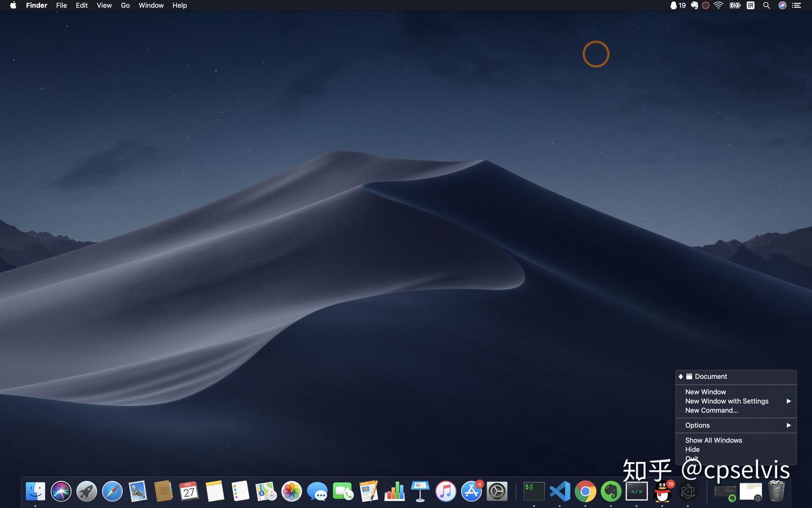This screenshot has height=508, width=812.
Task: Select Show All Windows
Action: (713, 440)
